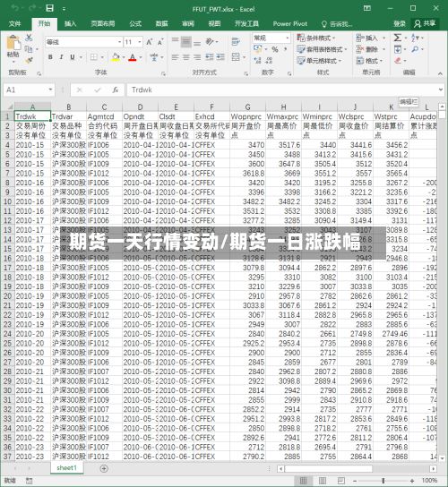Viewport: 448px width, 487px height.
Task: Open 条件格式 conditional formatting menu
Action: (316, 38)
